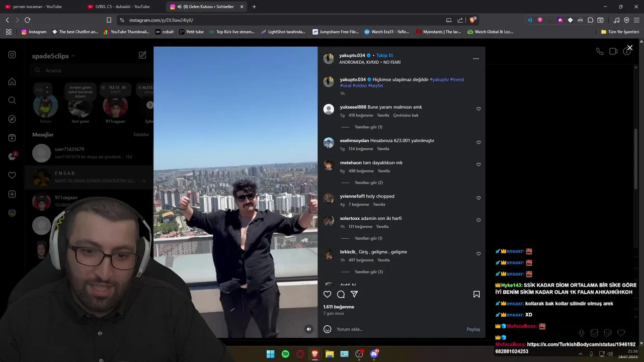Viewport: 644px width, 362px height.
Task: Click the '1.611 beğenme' likes count
Action: 339,307
